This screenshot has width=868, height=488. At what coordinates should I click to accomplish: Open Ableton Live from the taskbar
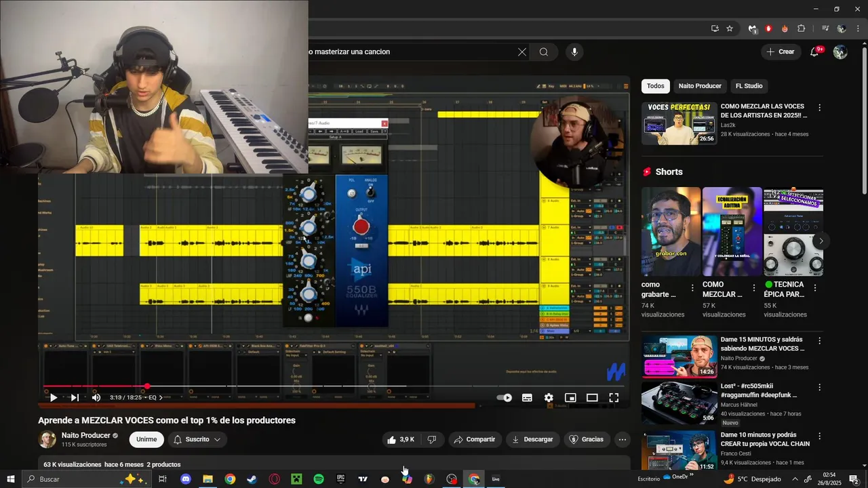pos(496,479)
